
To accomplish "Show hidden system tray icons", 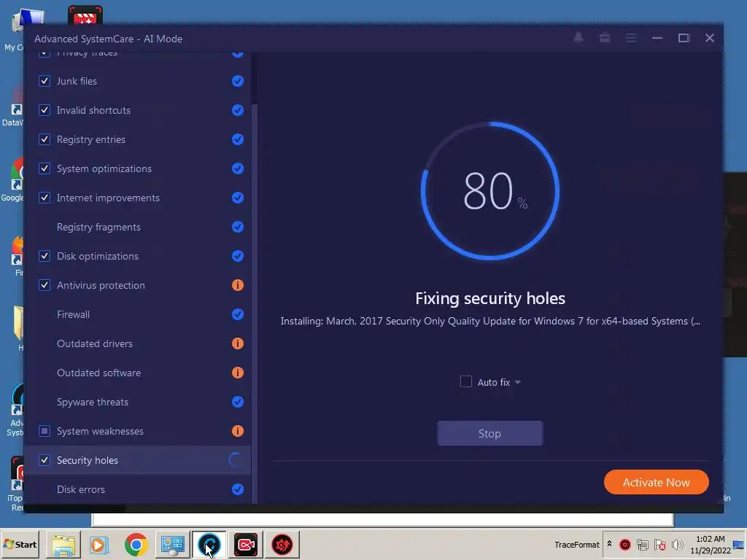I will [609, 543].
